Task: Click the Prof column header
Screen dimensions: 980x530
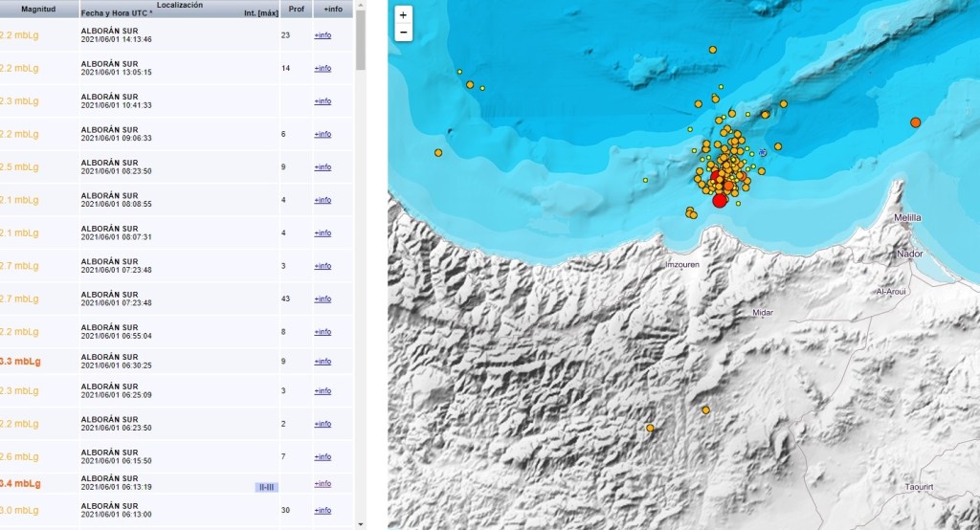Action: point(297,10)
